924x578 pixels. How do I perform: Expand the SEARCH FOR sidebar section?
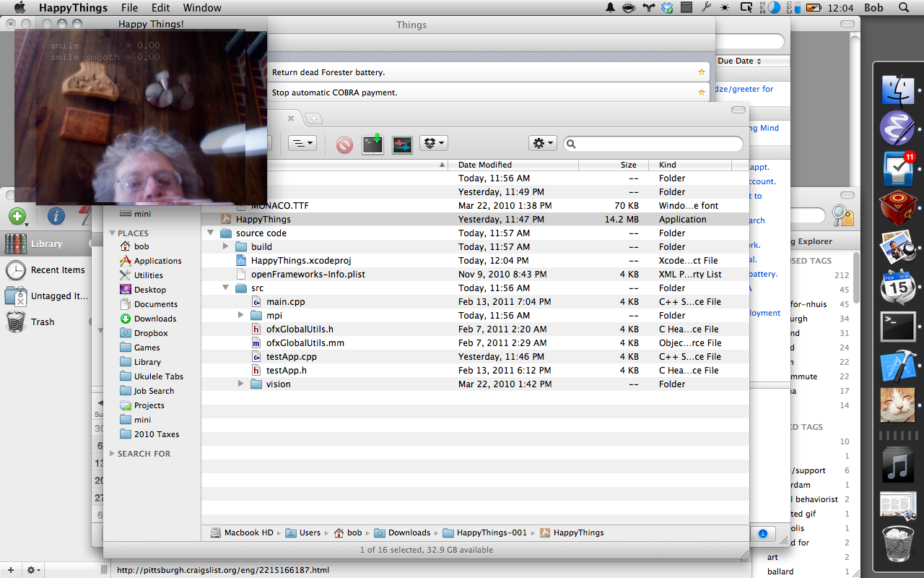[x=112, y=454]
